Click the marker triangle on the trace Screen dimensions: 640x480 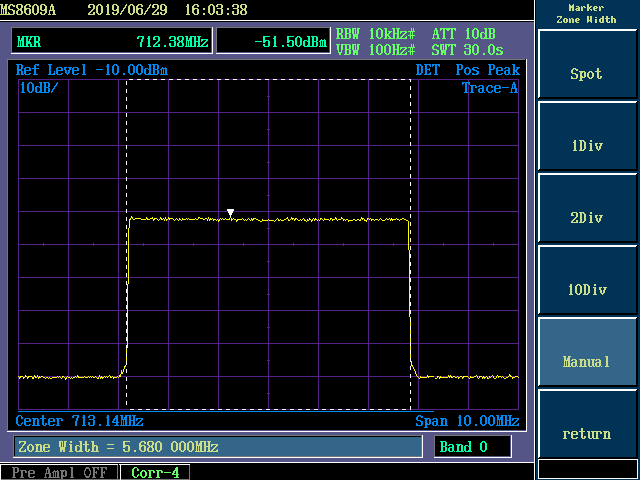pyautogui.click(x=230, y=213)
